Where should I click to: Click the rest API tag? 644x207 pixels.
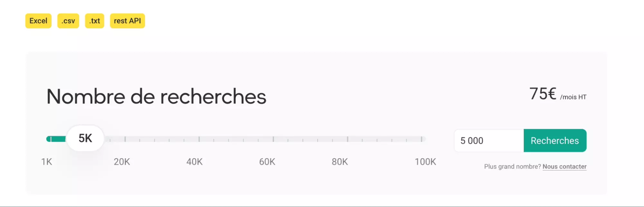[127, 21]
